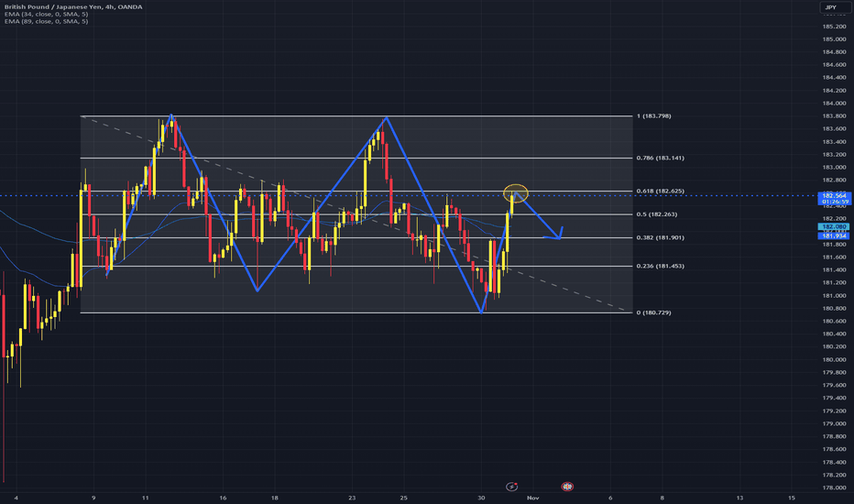Open the UK flag economic event marker

[x=567, y=486]
